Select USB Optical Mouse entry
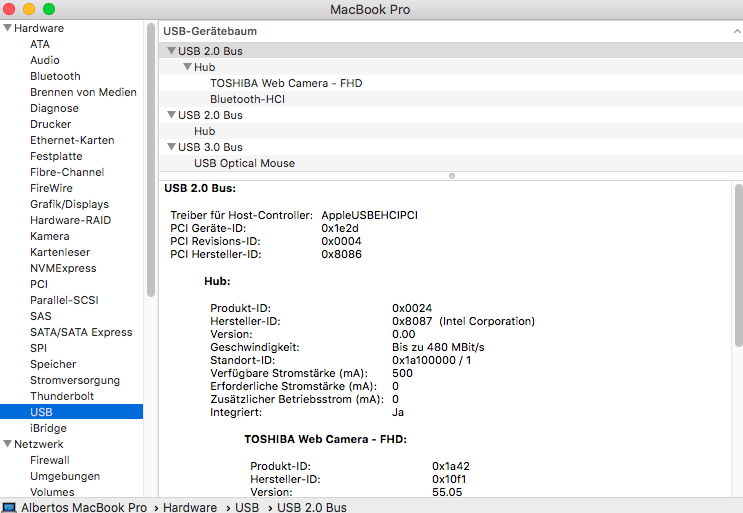 244,163
